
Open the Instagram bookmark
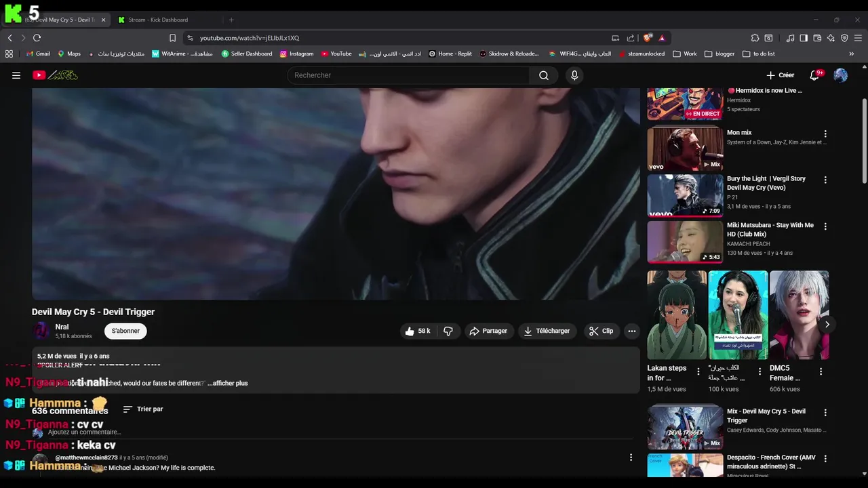click(296, 54)
